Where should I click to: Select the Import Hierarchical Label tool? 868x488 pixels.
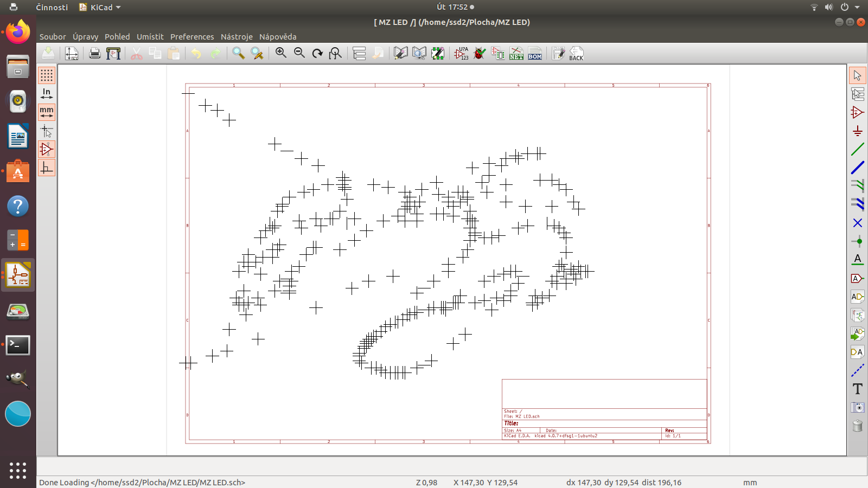(858, 333)
